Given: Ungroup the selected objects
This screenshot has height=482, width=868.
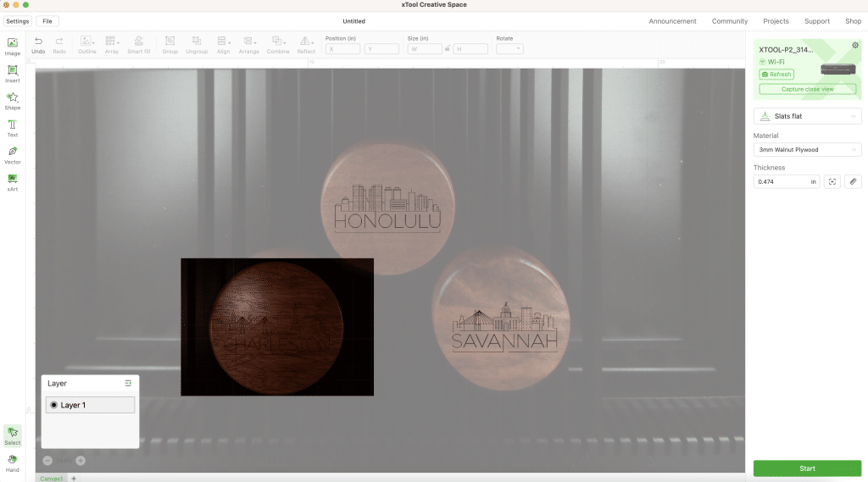Looking at the screenshot, I should 197,45.
